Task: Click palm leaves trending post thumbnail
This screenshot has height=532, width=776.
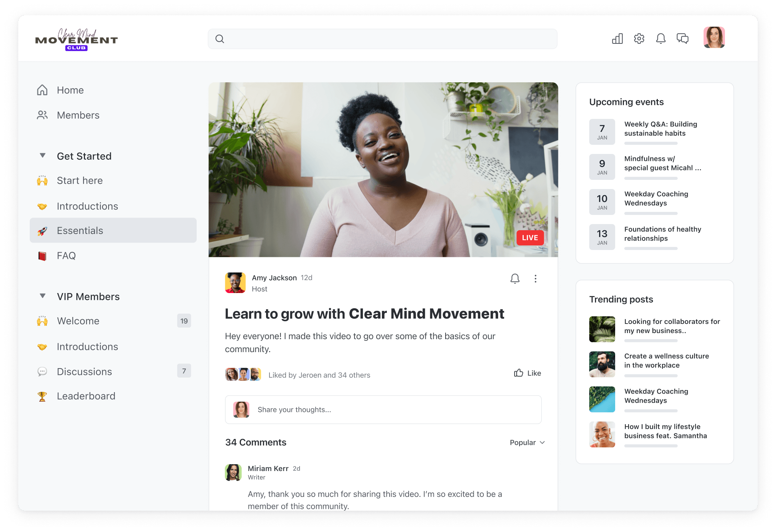Action: [602, 329]
